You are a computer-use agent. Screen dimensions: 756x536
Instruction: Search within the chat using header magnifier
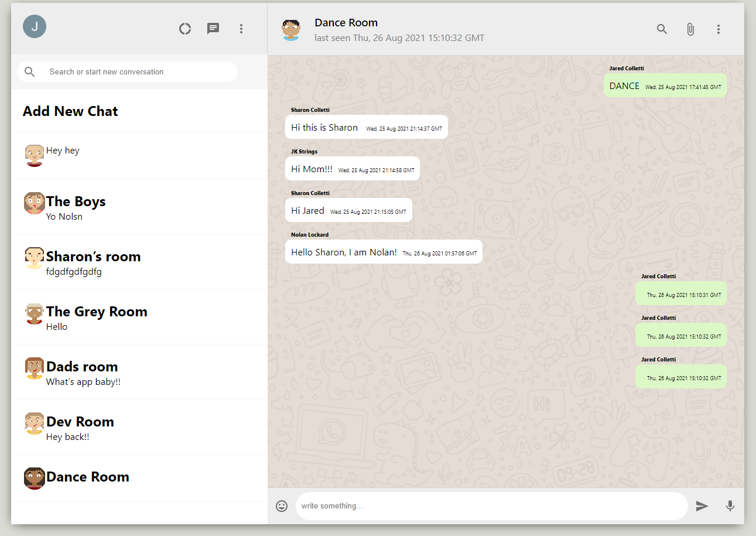[x=662, y=29]
